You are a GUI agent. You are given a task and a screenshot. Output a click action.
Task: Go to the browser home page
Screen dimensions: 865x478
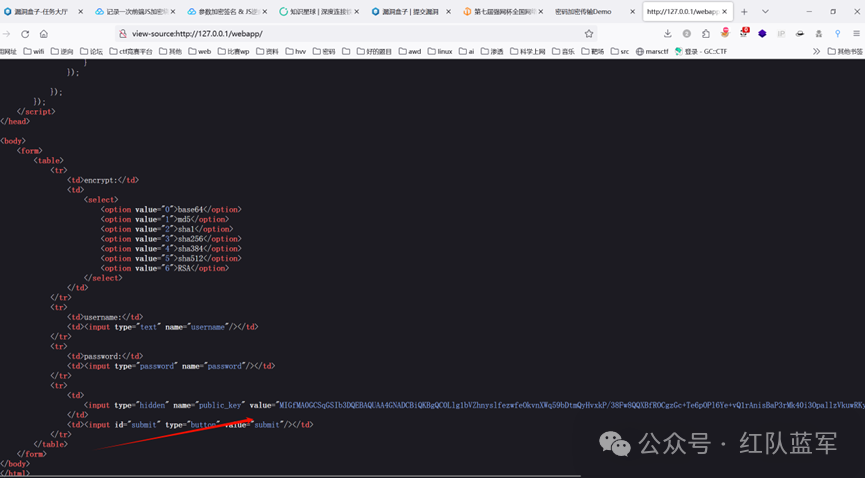44,33
